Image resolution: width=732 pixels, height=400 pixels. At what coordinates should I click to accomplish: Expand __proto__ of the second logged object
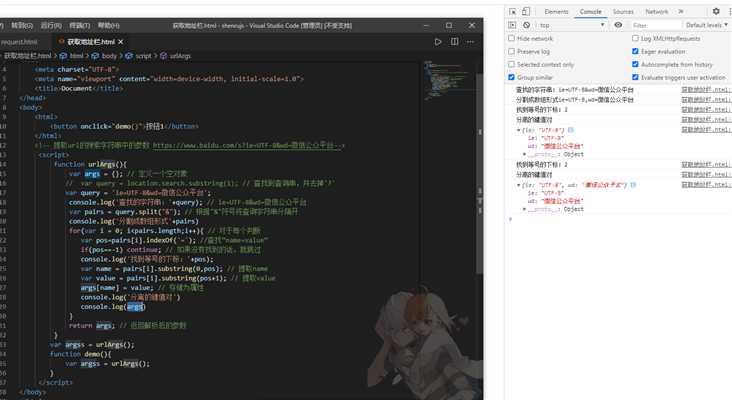click(524, 209)
